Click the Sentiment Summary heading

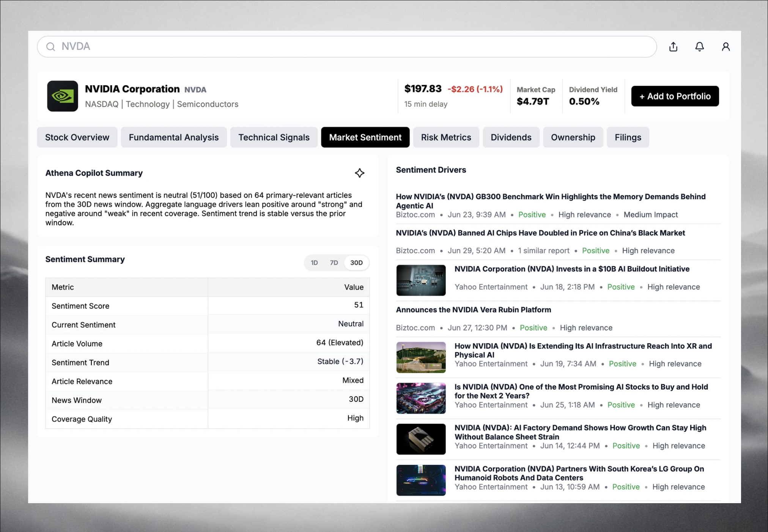coord(85,259)
